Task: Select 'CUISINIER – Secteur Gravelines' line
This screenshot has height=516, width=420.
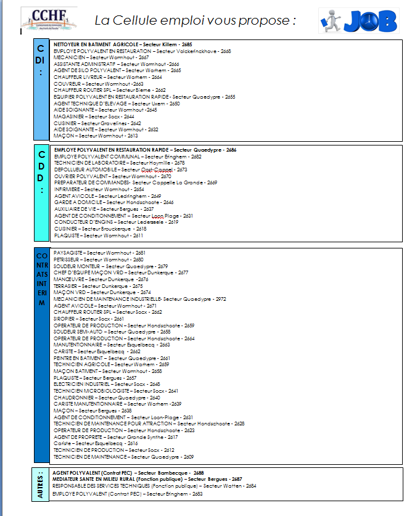Action: pyautogui.click(x=97, y=123)
